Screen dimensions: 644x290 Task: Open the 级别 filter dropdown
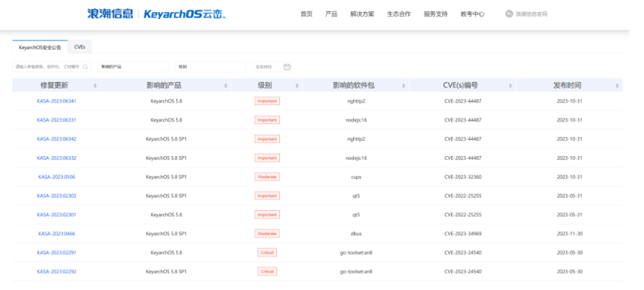tap(209, 67)
